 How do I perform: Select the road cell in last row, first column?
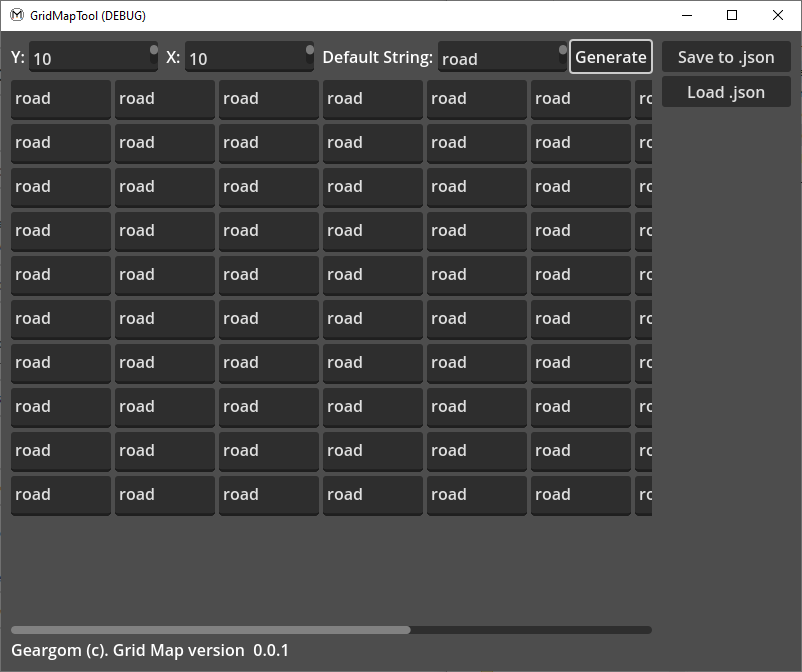61,495
